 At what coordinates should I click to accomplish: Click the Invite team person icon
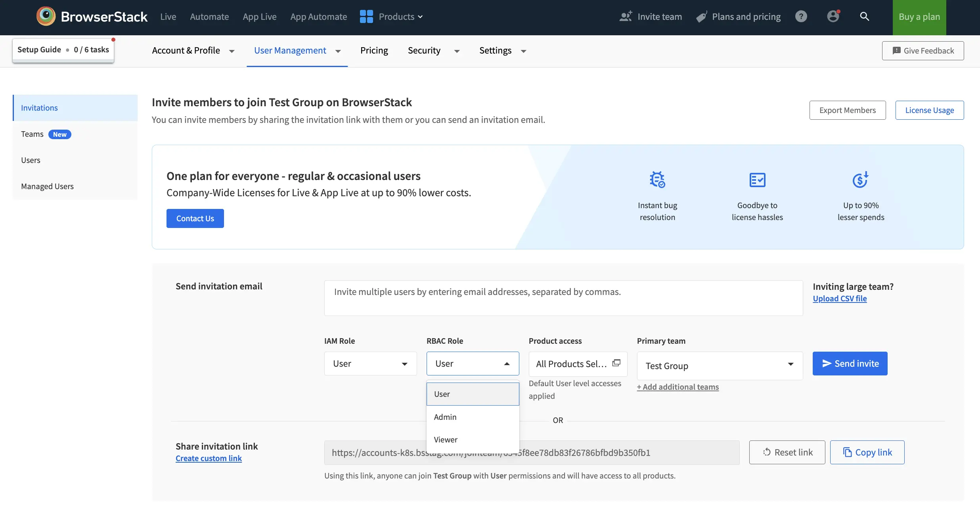(626, 17)
